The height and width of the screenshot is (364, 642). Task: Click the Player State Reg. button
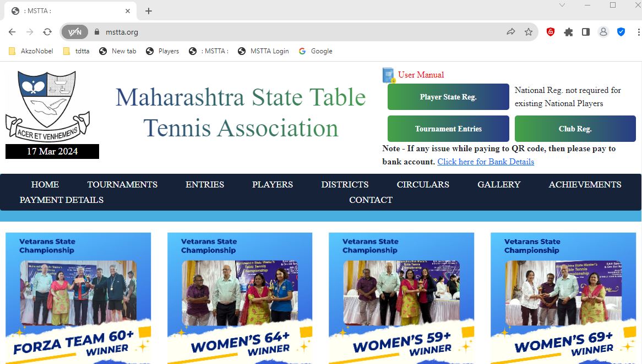[448, 97]
